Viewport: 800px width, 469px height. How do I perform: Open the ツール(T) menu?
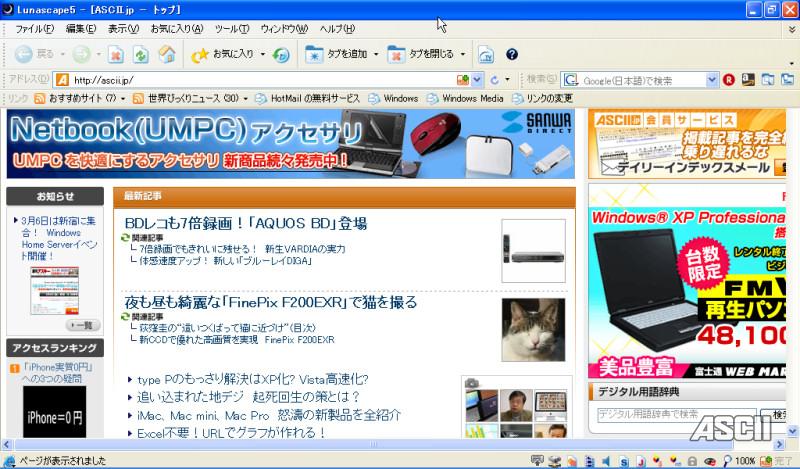(x=232, y=29)
